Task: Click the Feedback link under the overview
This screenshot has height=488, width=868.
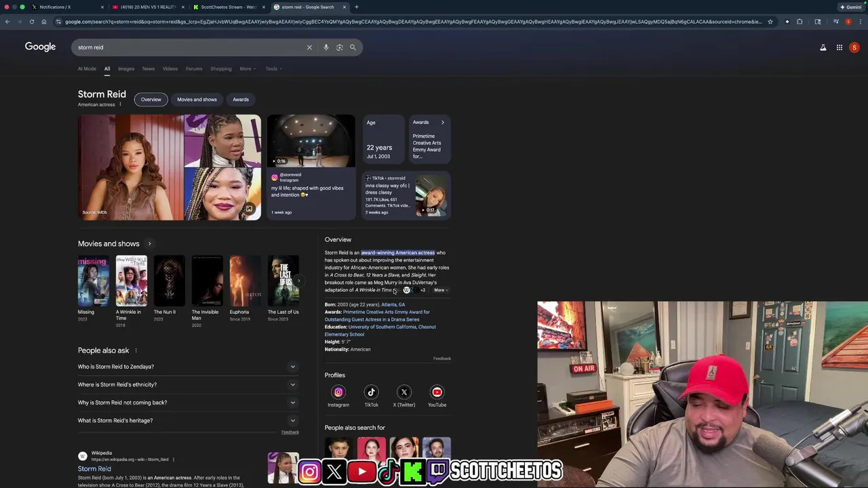Action: [x=442, y=359]
